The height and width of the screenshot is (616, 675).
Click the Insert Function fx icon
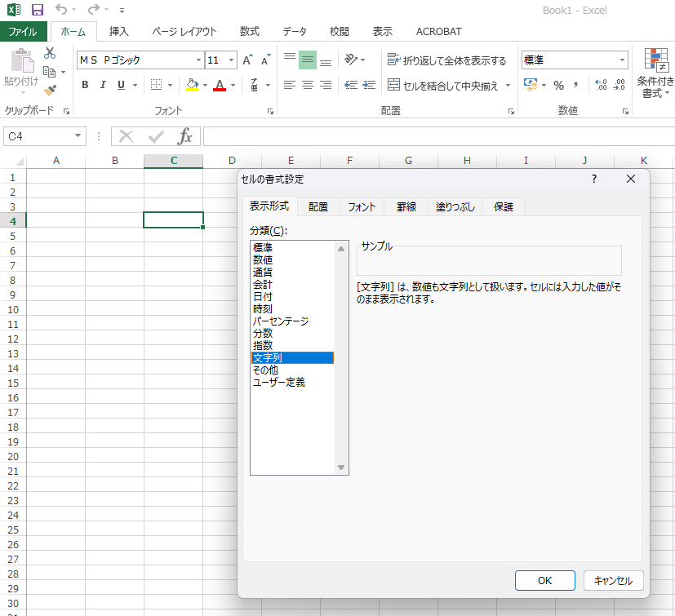click(185, 136)
